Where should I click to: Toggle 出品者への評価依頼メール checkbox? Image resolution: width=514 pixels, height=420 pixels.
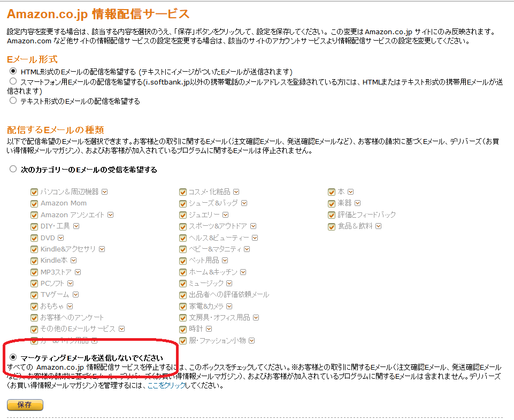(x=183, y=295)
